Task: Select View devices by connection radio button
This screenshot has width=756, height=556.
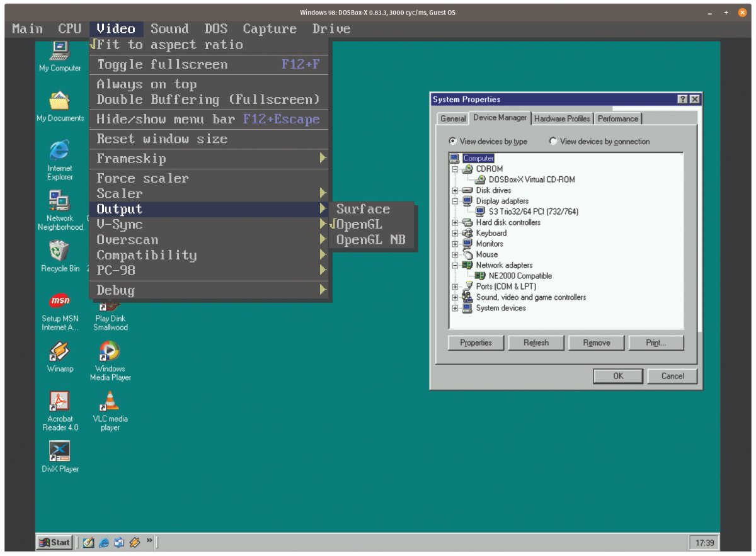Action: click(553, 142)
